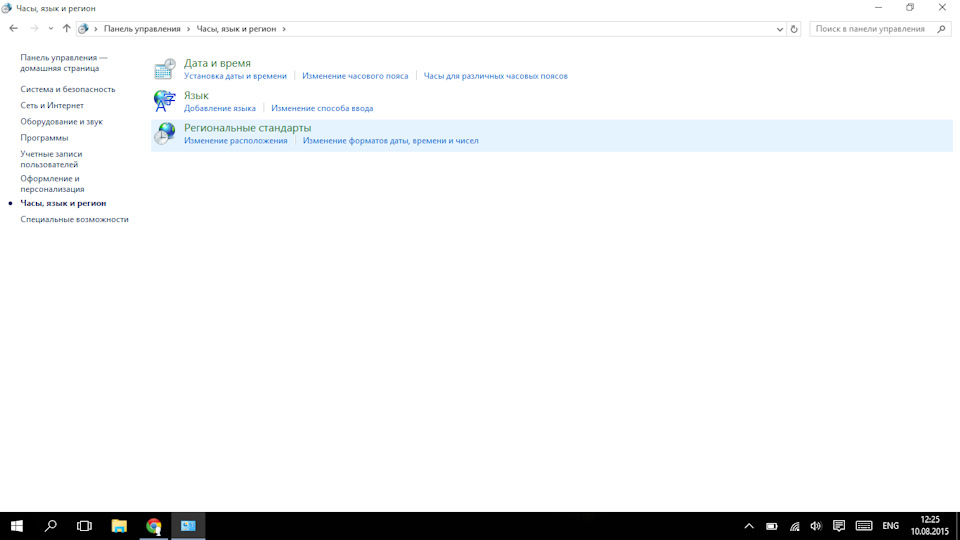The width and height of the screenshot is (960, 540).
Task: Go up one level with up arrow
Action: coord(66,29)
